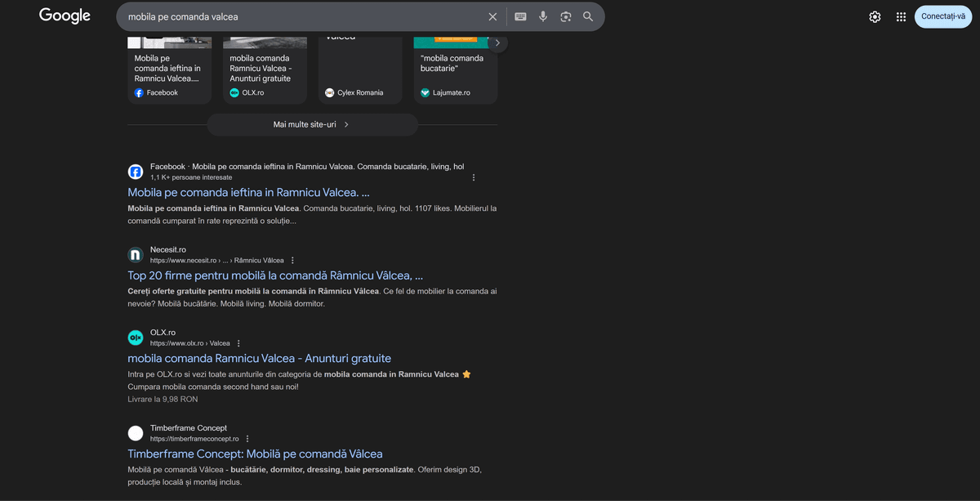Click into the search input field
This screenshot has height=501, width=980.
pos(302,16)
